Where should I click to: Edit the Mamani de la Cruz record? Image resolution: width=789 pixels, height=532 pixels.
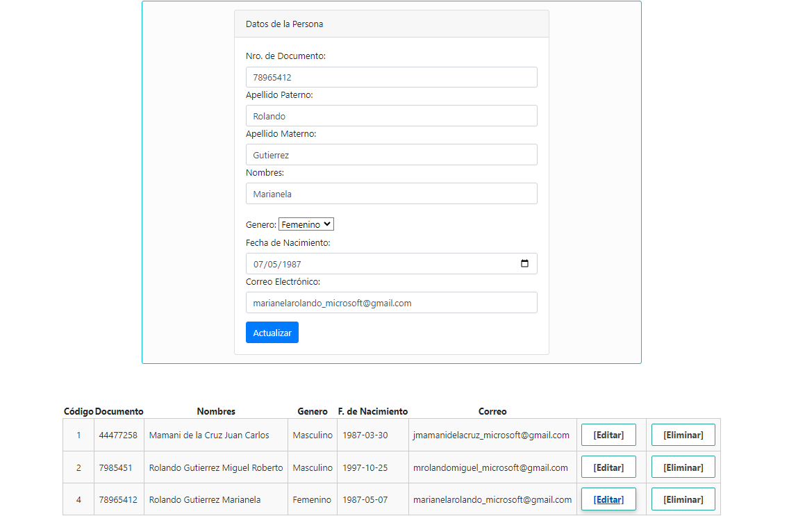click(x=608, y=435)
